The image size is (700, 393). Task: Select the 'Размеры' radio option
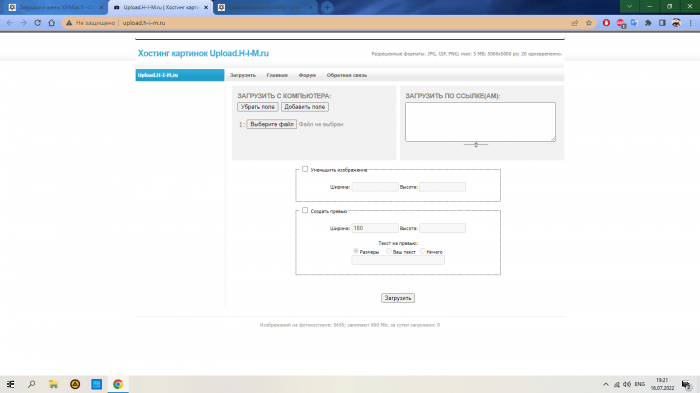[356, 251]
